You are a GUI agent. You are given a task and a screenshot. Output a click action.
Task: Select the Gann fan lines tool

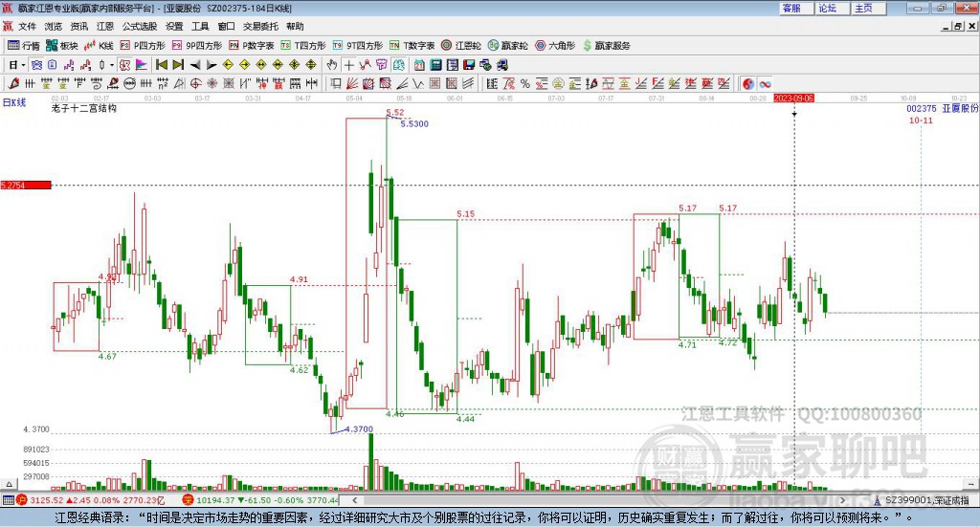352,83
